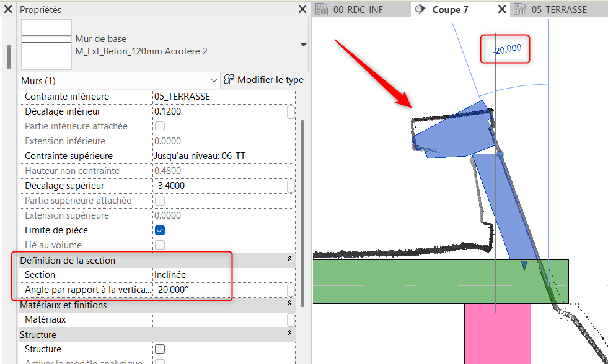Click the -20.000° angle dimension in the view
Image resolution: width=608 pixels, height=364 pixels.
[508, 50]
